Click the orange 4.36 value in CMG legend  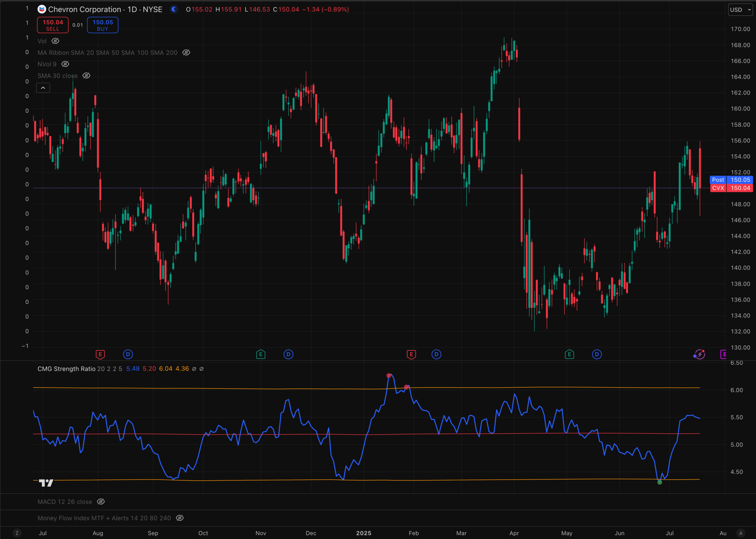pos(182,369)
